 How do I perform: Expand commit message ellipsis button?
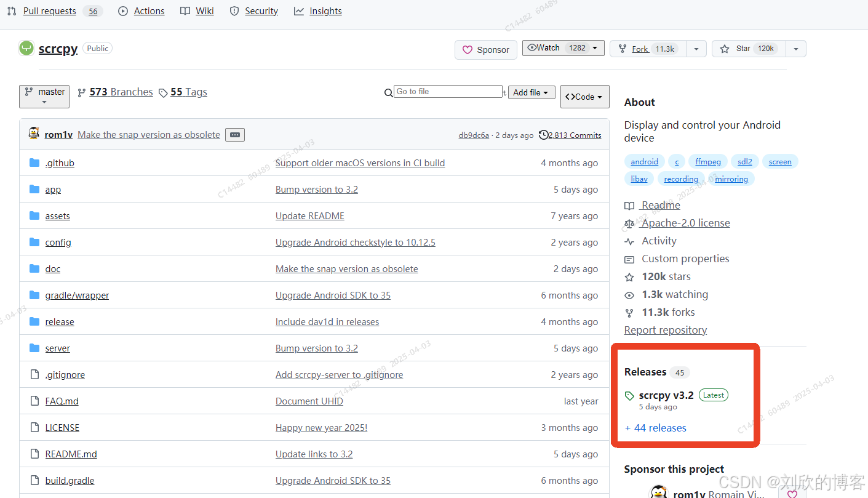point(235,135)
